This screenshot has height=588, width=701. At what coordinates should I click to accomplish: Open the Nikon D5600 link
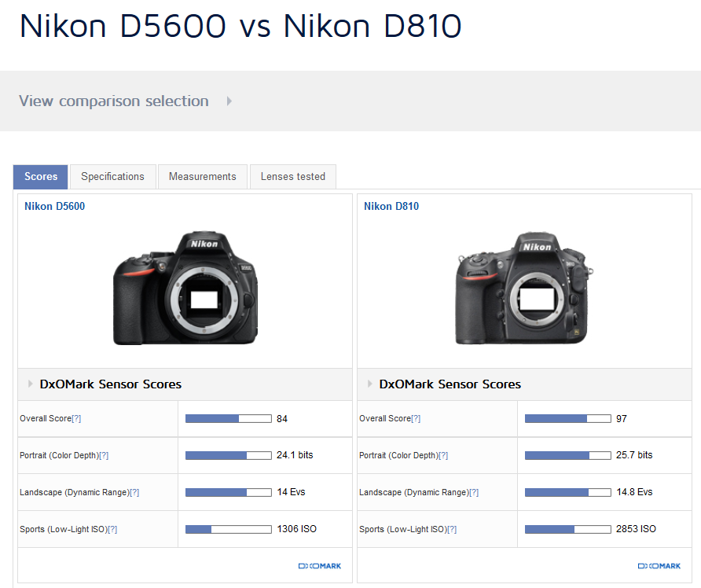coord(54,206)
